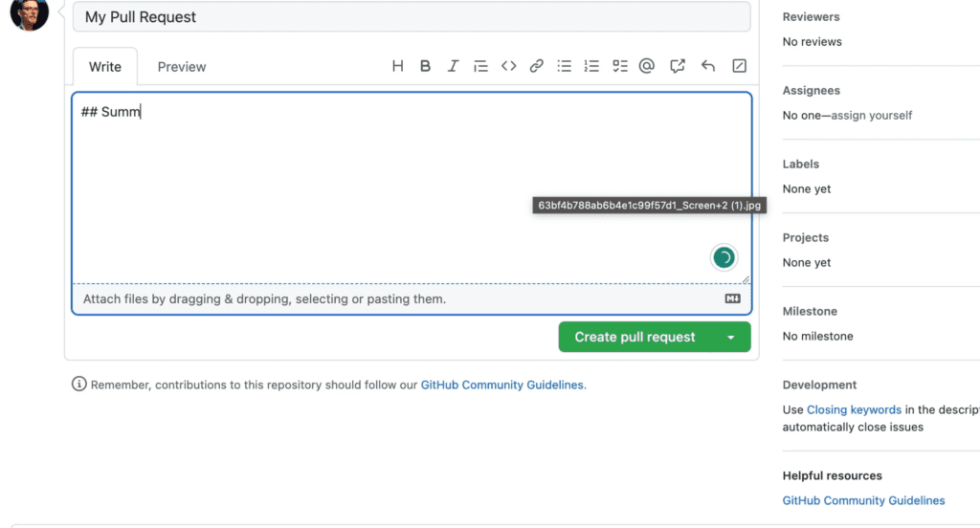
Task: Apply italic text formatting
Action: coord(453,66)
